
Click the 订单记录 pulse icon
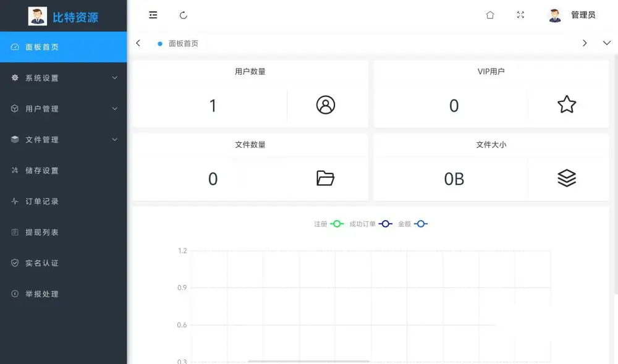tap(15, 201)
